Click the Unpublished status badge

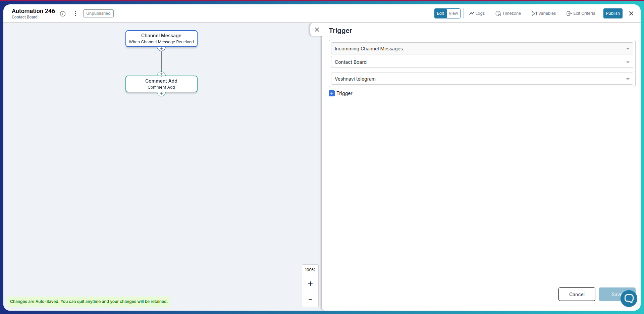[x=98, y=13]
